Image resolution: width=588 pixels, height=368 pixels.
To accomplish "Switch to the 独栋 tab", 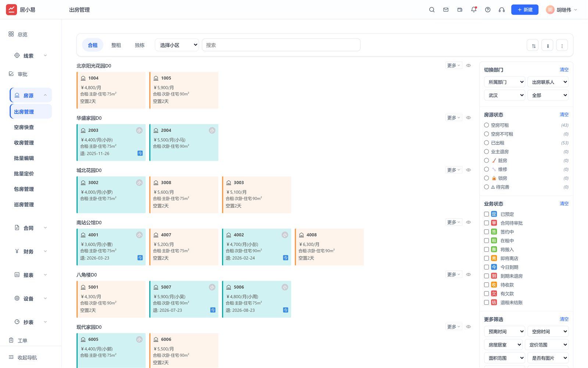I will click(x=140, y=45).
